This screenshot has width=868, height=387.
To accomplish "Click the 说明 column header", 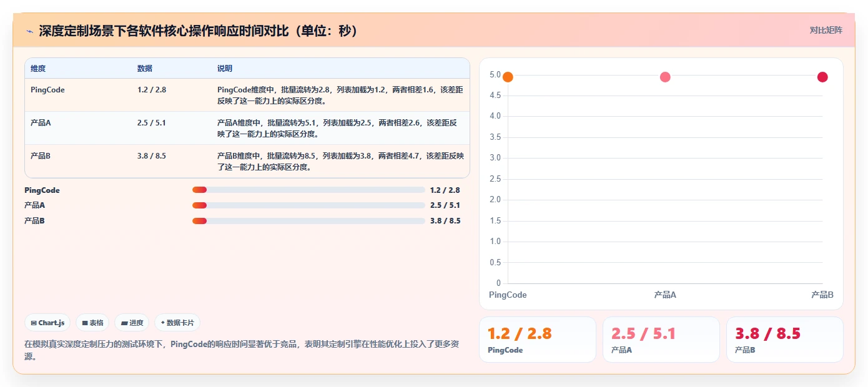I will [x=225, y=68].
